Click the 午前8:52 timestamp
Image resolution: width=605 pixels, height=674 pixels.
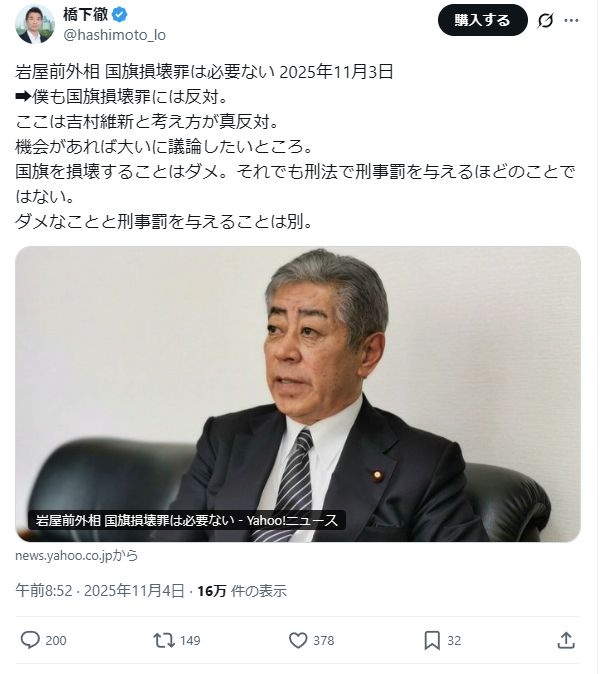click(x=44, y=591)
